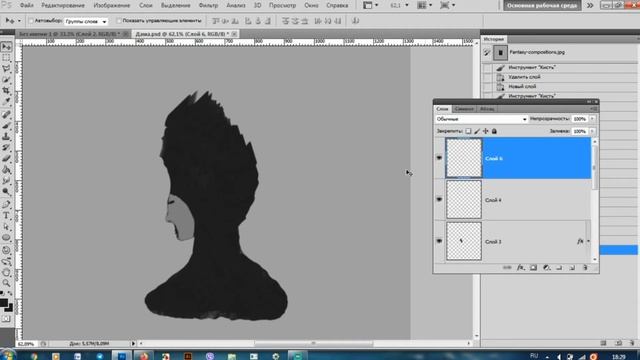Select history state Новый слой

522,87
